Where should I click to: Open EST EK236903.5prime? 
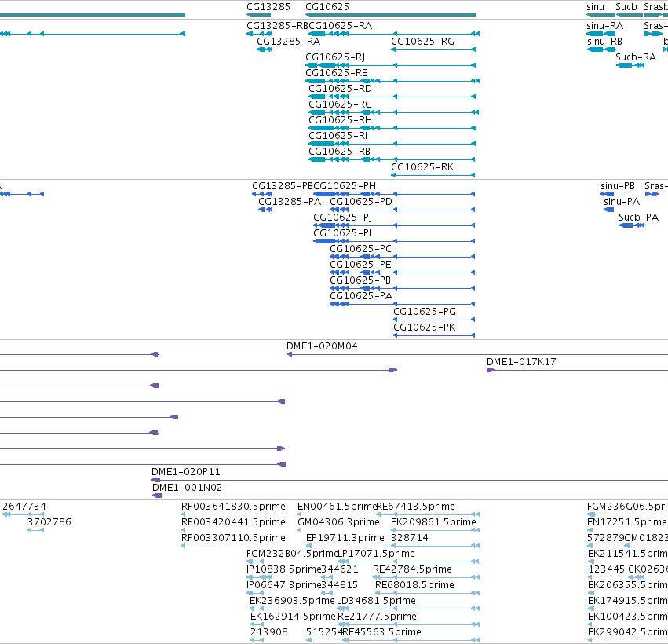[x=292, y=601]
